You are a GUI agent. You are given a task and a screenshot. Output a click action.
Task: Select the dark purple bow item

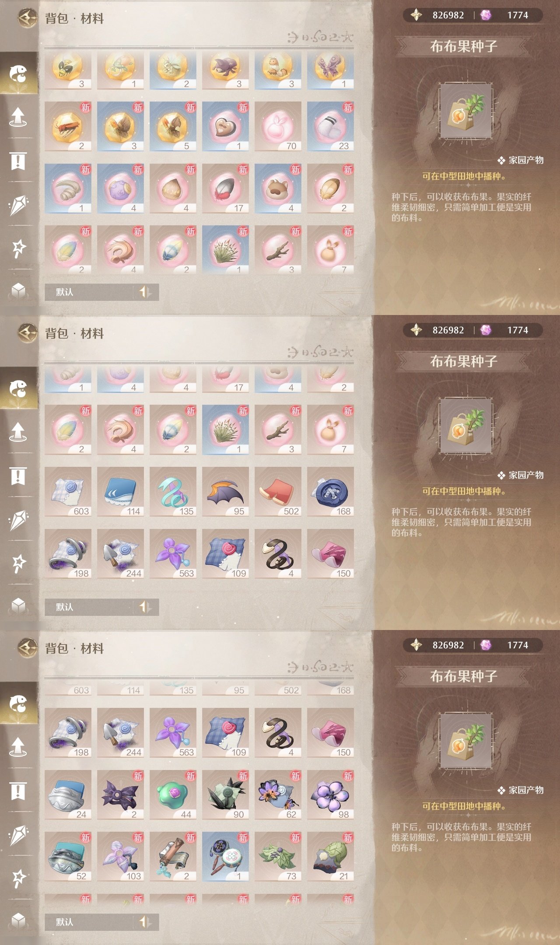coord(120,795)
